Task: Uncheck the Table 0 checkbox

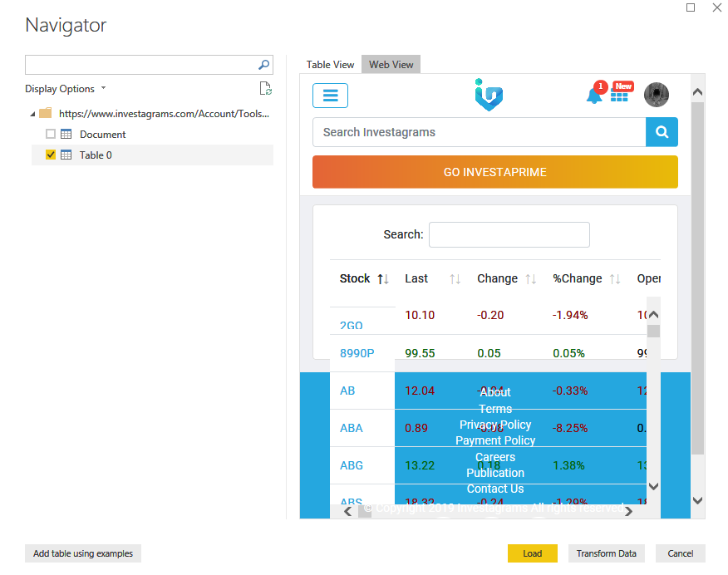Action: coord(51,155)
